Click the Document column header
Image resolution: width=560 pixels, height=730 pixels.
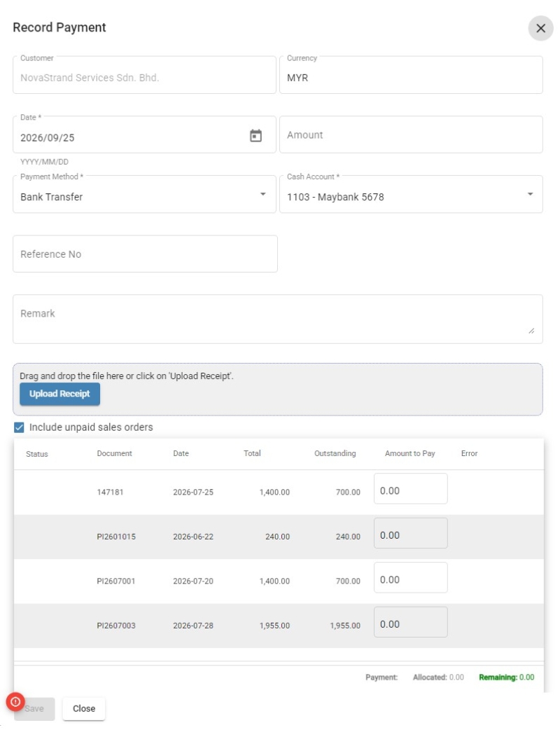[114, 453]
